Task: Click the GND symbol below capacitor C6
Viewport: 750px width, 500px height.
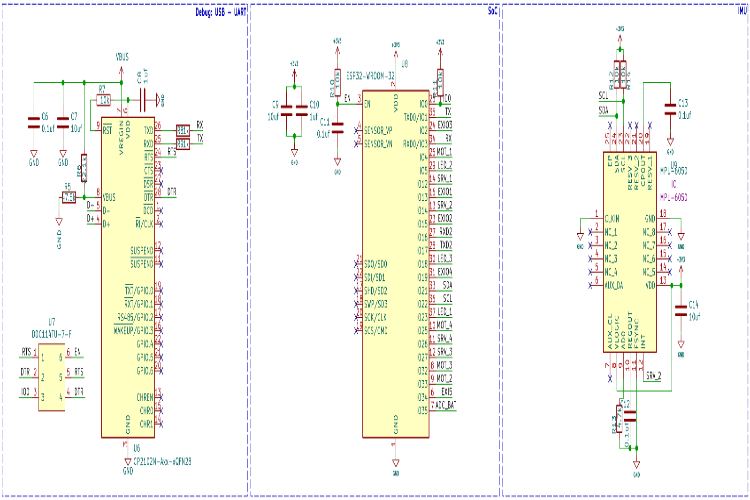Action: pos(33,157)
